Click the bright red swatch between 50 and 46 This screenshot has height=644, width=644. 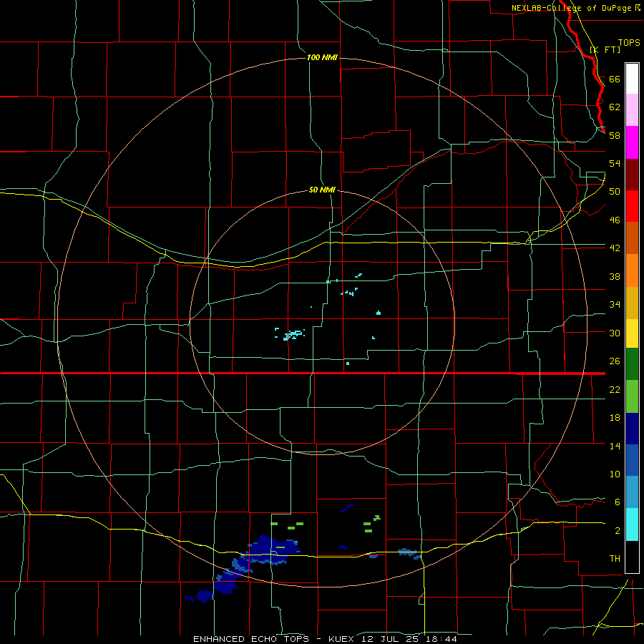[x=632, y=206]
